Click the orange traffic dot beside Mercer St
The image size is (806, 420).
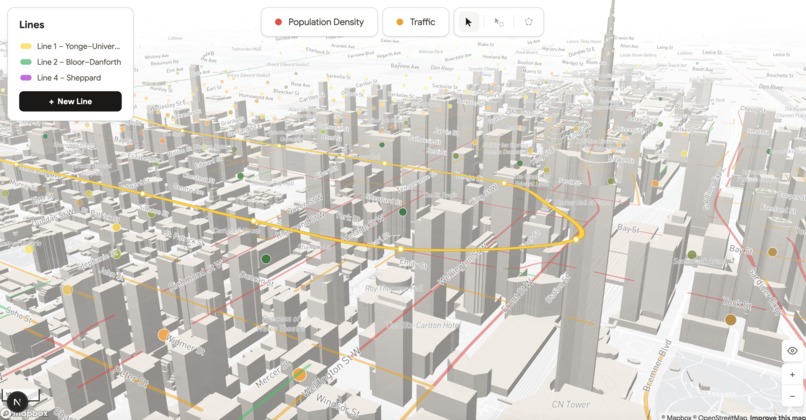(x=299, y=374)
